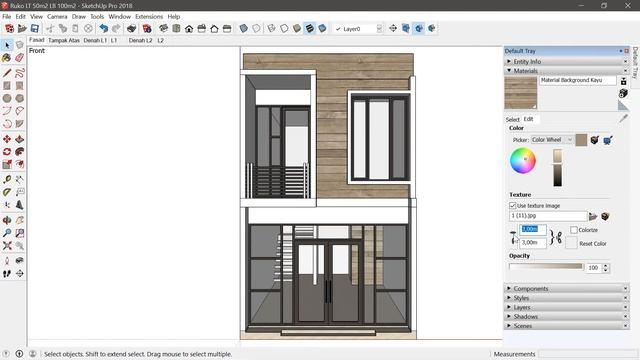Select the Tape Measure tool

[x=7, y=179]
